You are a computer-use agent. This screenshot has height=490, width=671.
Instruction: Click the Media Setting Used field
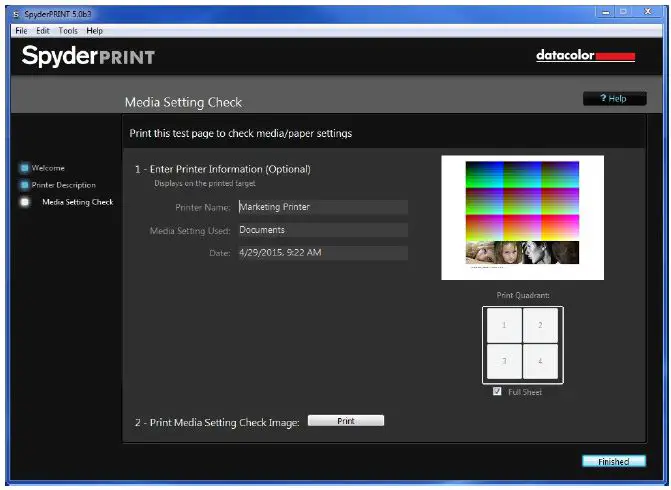click(x=323, y=230)
